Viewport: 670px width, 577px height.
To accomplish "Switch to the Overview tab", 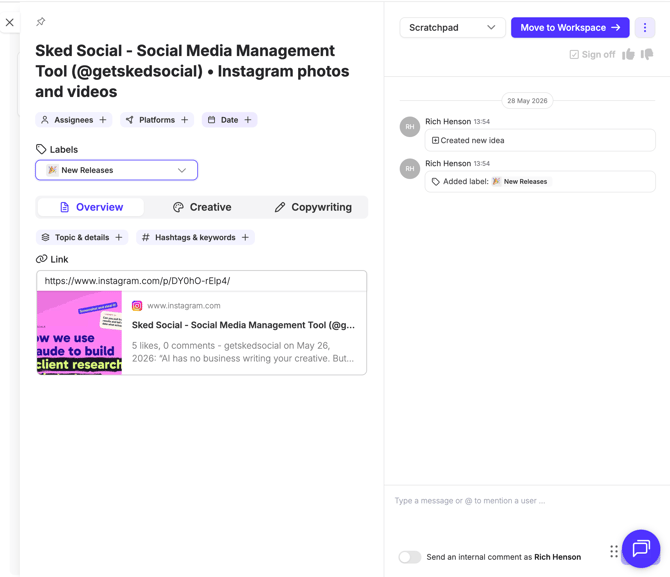I will pos(91,207).
